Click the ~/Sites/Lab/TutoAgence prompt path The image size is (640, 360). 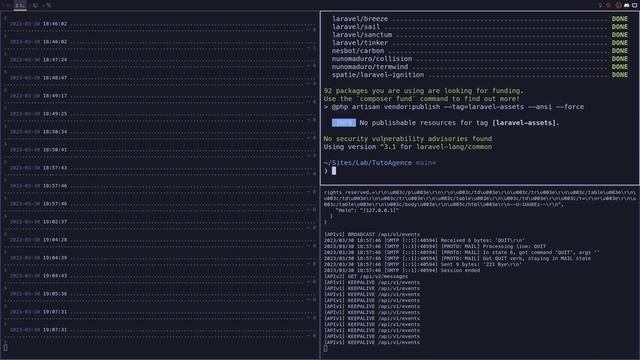pyautogui.click(x=368, y=163)
